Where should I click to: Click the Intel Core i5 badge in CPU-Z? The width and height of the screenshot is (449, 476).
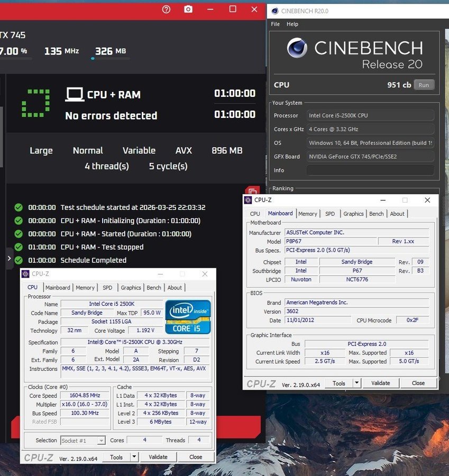(188, 317)
